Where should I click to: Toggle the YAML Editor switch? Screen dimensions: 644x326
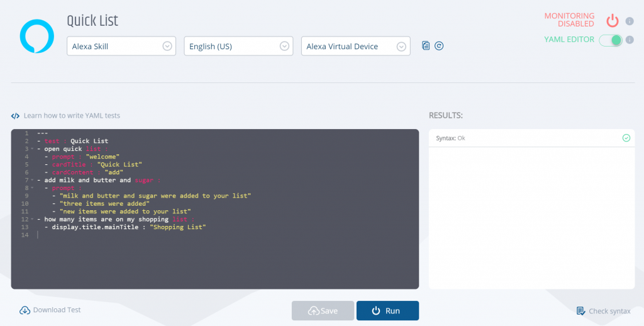point(611,40)
